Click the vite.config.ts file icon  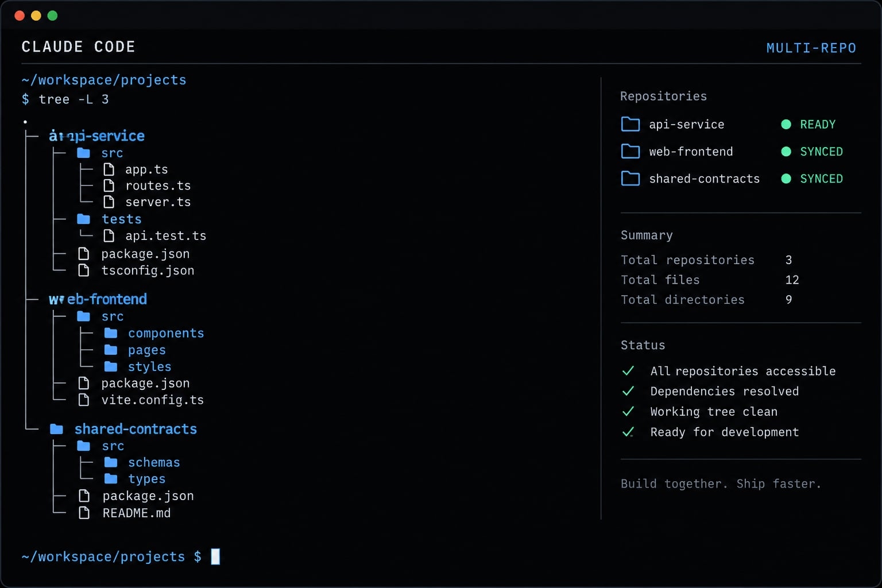point(84,400)
